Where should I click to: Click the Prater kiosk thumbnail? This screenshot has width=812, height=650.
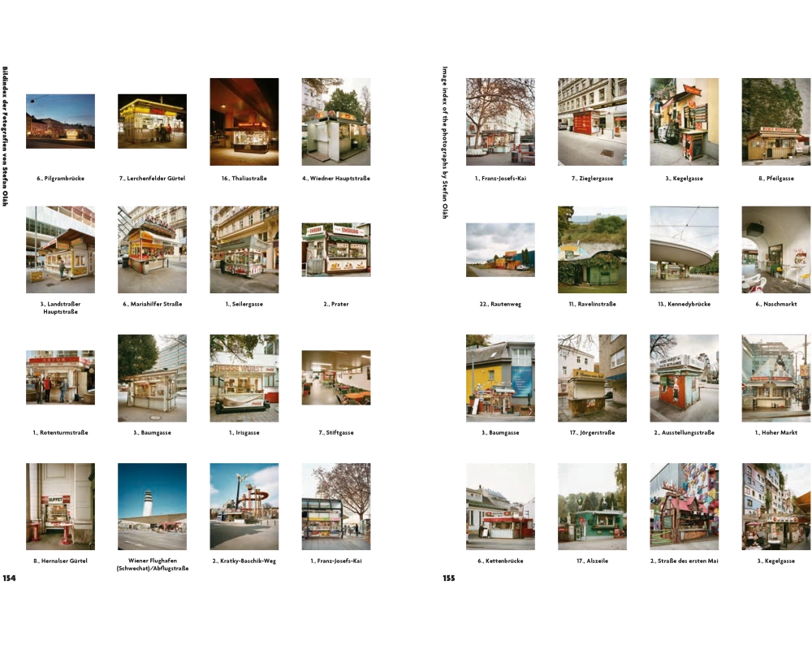coord(335,250)
